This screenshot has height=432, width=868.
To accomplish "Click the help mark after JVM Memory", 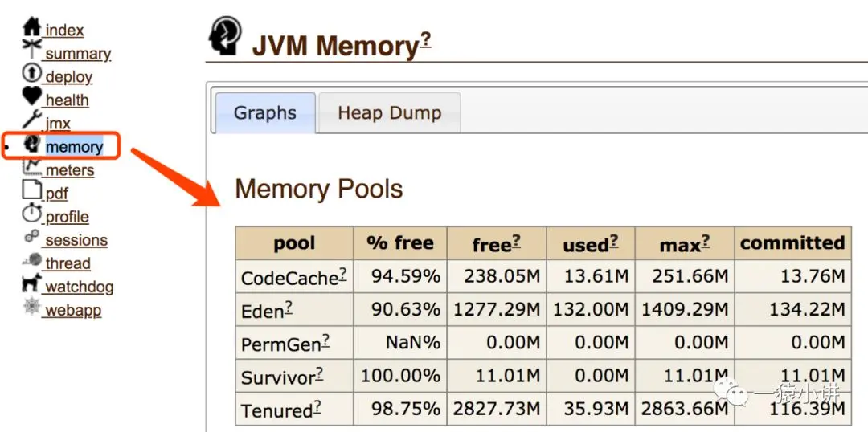I will click(426, 41).
